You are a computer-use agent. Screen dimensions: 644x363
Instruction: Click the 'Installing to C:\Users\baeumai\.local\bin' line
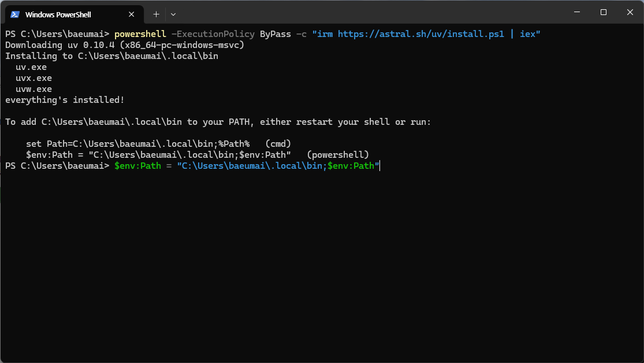click(111, 56)
